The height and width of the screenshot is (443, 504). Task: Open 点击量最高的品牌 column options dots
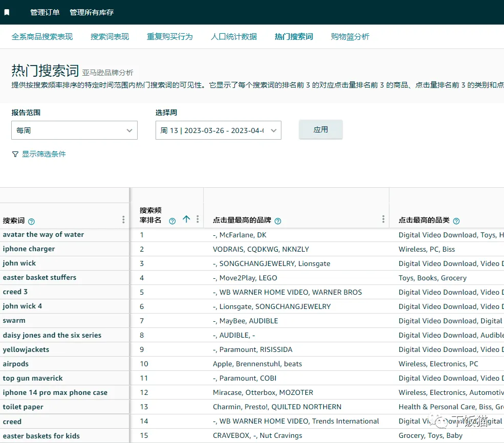[383, 219]
